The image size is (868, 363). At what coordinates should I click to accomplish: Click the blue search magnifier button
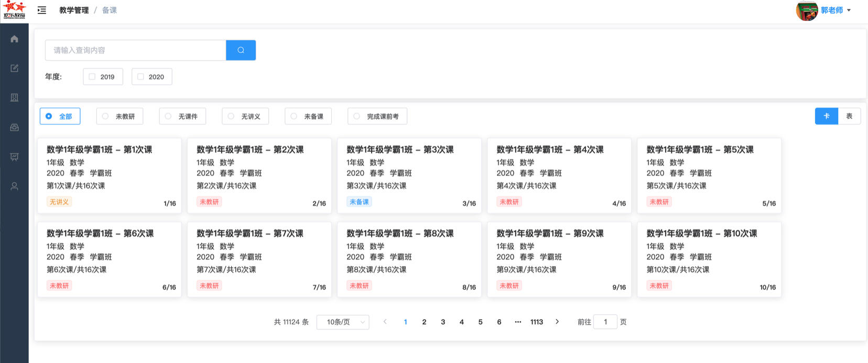pos(241,50)
